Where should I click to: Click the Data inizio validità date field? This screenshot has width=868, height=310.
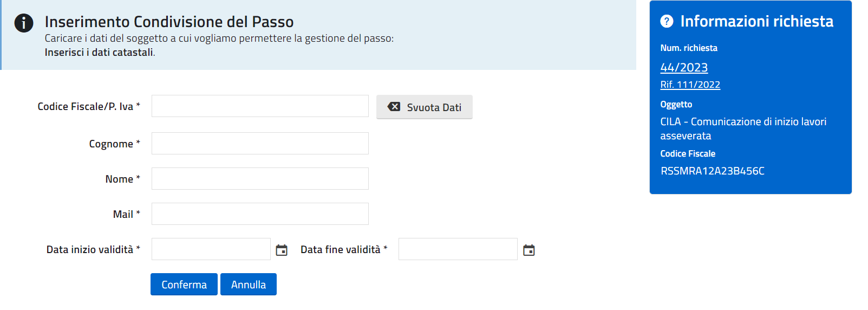click(211, 249)
